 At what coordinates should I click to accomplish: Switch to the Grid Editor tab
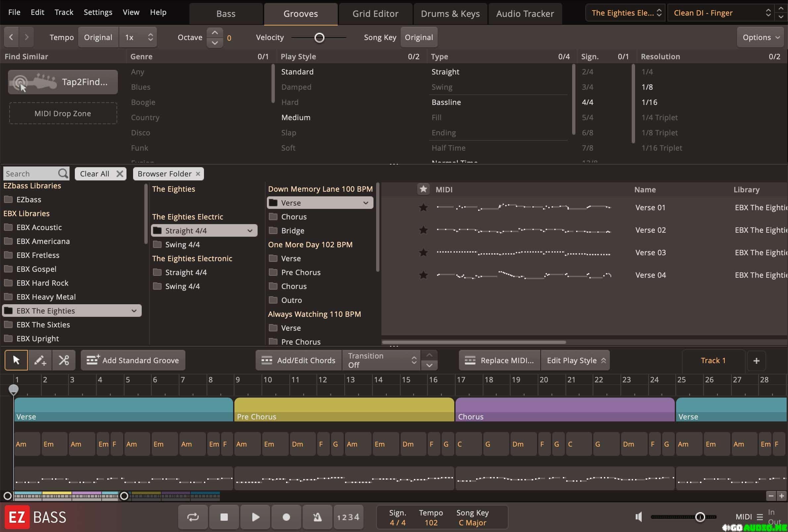tap(375, 14)
